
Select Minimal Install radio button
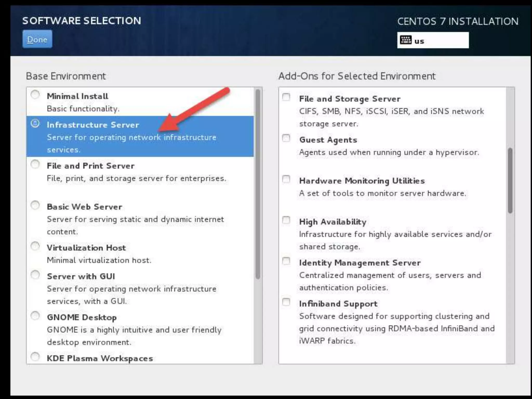point(35,95)
